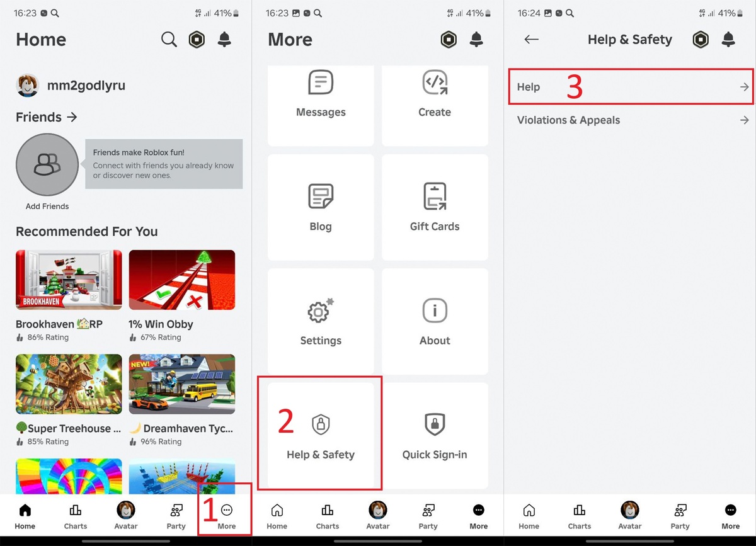Click the 96% Rating text

(x=161, y=441)
